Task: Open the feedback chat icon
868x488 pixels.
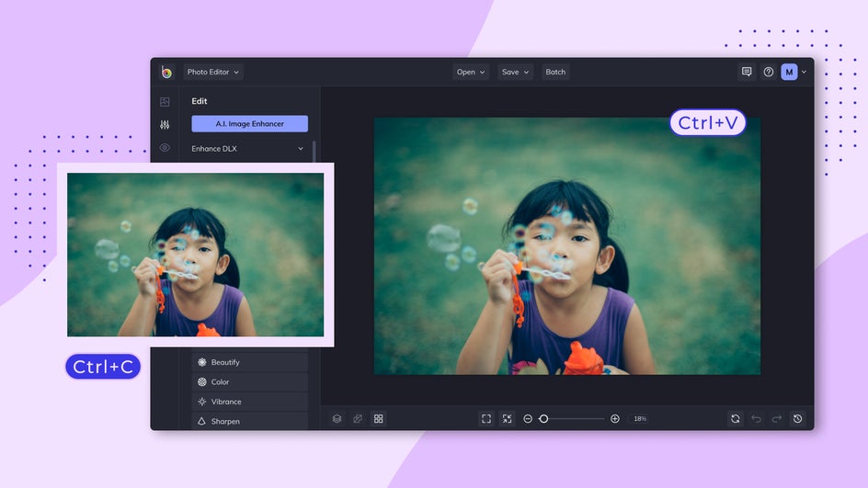Action: point(747,72)
